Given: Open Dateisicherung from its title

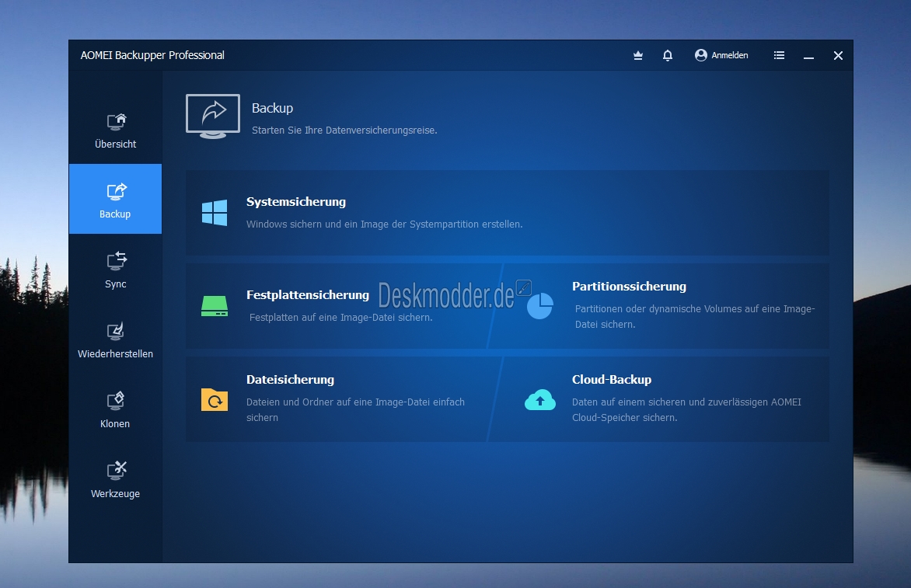Looking at the screenshot, I should (x=290, y=380).
